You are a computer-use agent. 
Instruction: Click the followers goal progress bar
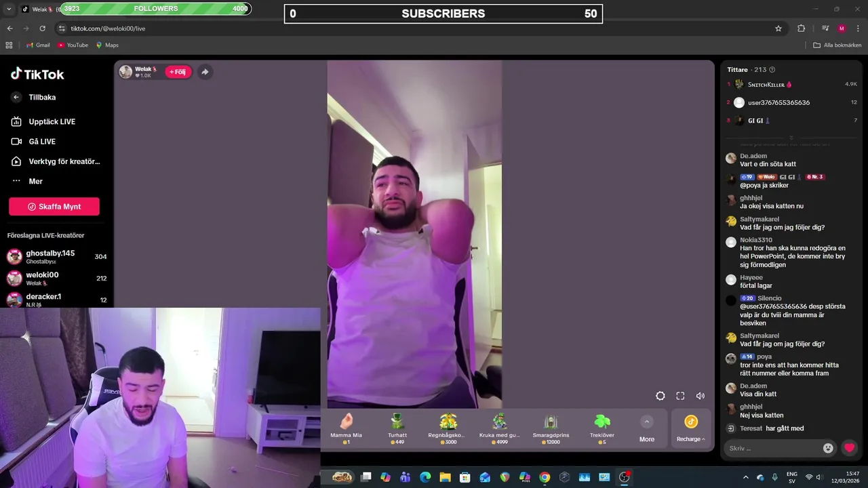click(x=155, y=9)
